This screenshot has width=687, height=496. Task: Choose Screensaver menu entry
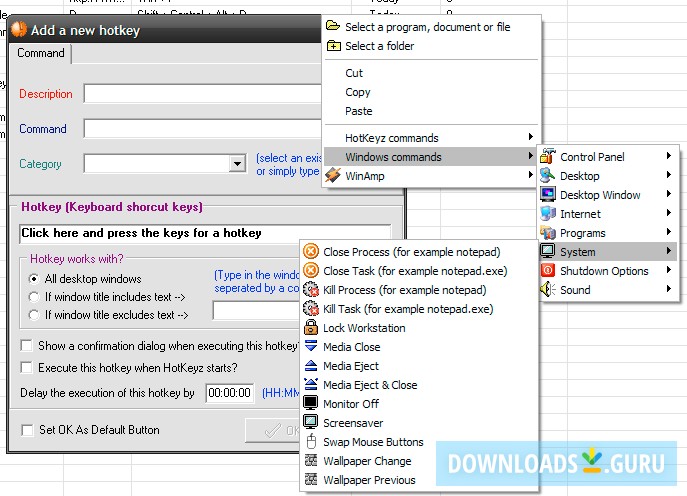(x=419, y=423)
